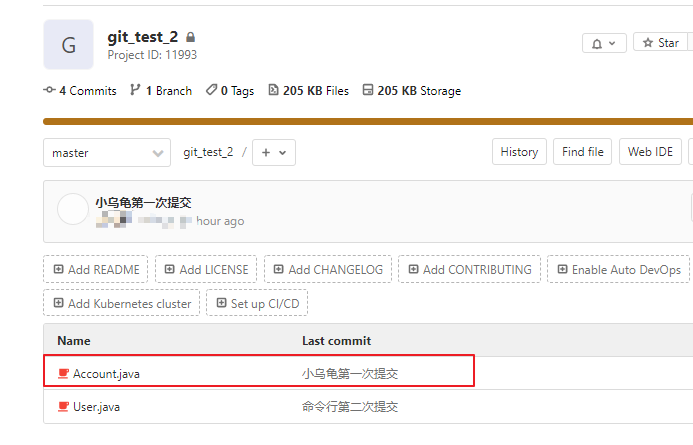Open the User.java file

click(x=96, y=407)
